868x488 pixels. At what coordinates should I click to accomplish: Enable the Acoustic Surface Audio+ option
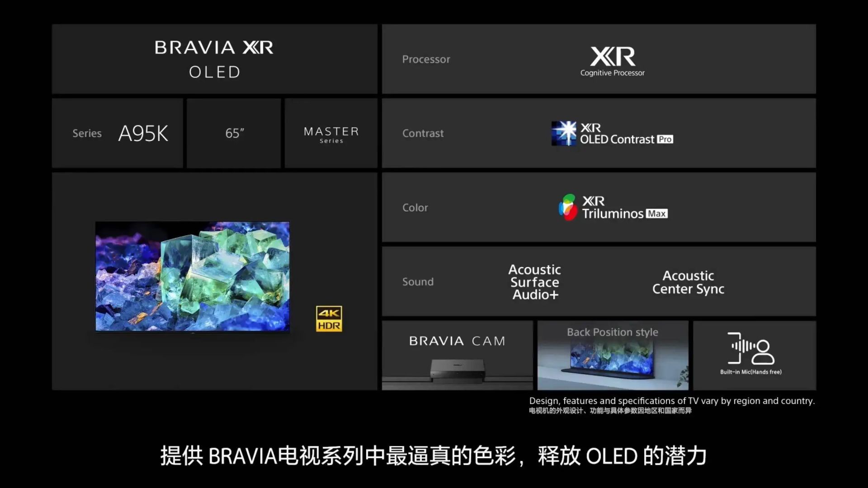point(534,281)
